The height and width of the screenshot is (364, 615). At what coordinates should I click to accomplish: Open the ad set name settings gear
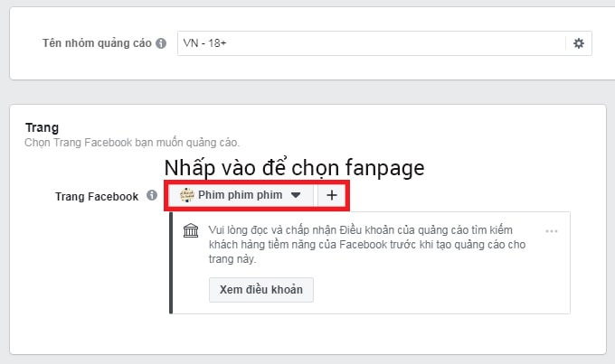pos(579,43)
